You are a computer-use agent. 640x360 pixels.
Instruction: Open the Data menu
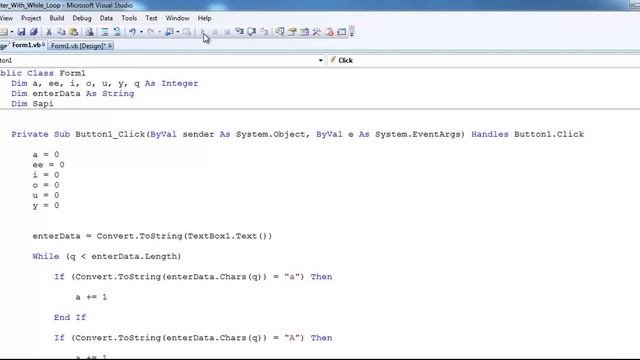(x=106, y=18)
